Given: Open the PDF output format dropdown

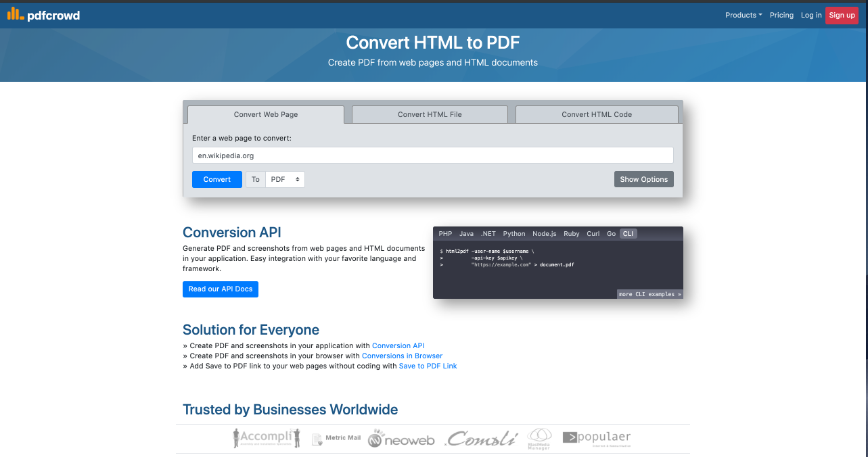Looking at the screenshot, I should point(285,179).
